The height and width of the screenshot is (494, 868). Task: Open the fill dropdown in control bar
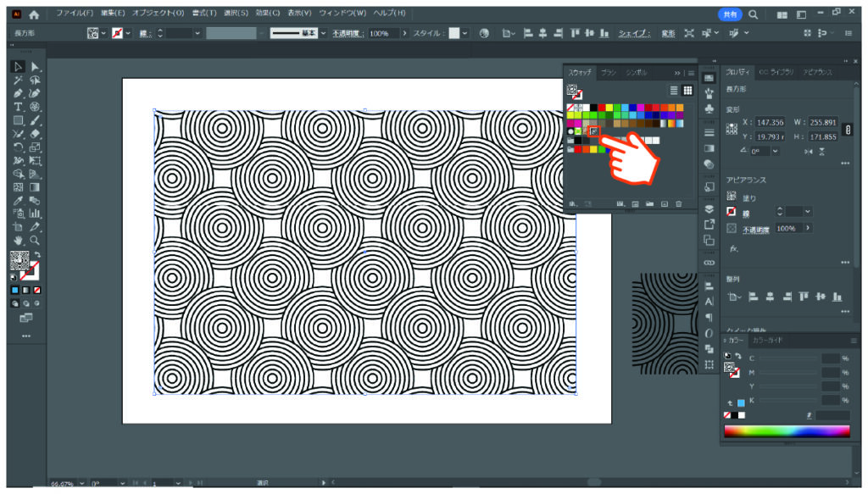click(103, 33)
